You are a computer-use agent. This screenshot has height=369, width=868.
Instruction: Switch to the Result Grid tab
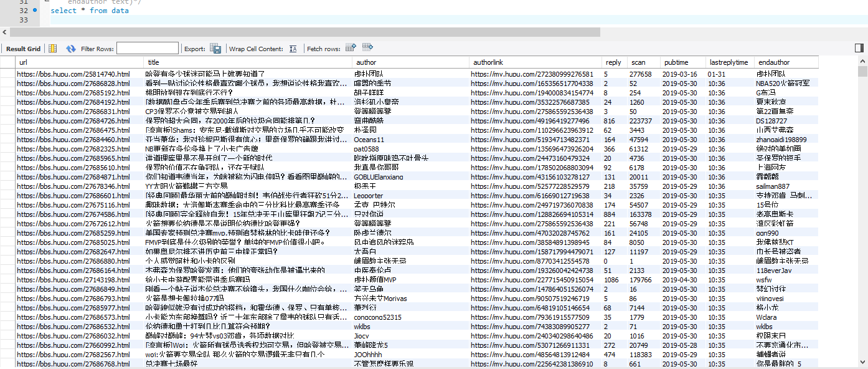[x=23, y=48]
